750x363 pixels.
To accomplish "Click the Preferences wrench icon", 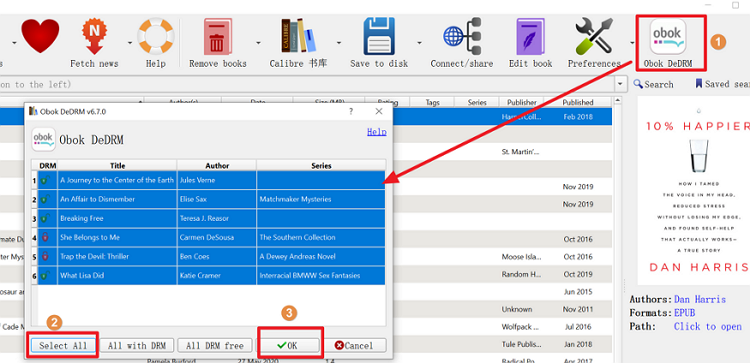I will (594, 36).
